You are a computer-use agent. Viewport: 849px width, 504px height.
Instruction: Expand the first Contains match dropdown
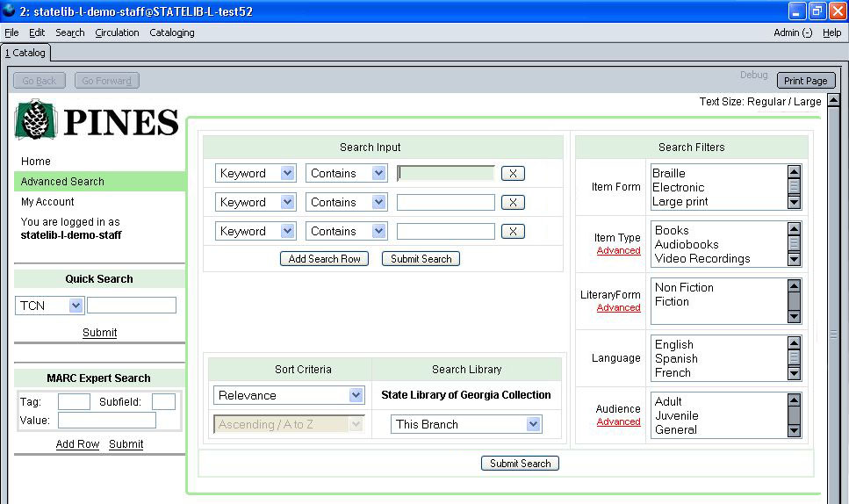tap(346, 174)
